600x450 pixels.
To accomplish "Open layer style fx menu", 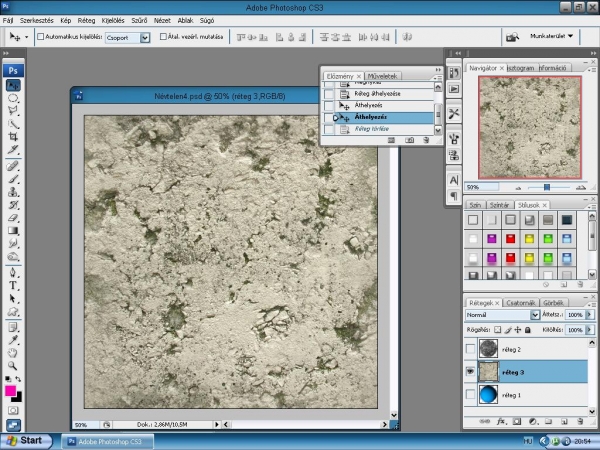I will [x=501, y=421].
